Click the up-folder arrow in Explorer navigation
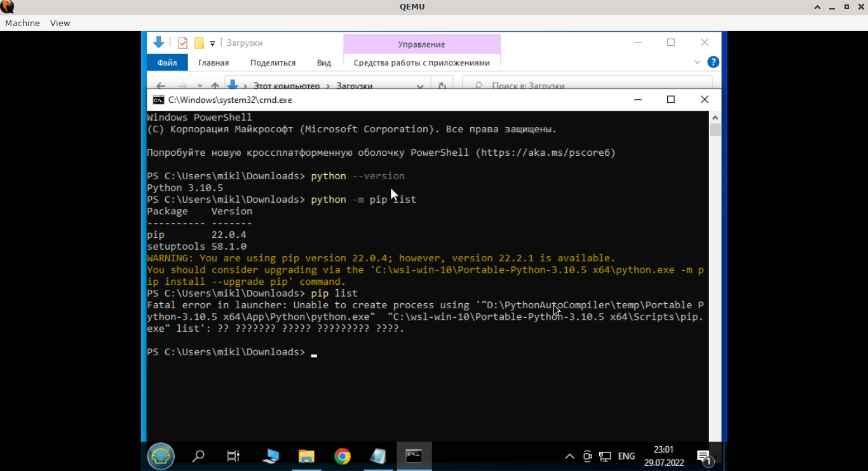Screen dimensions: 868x471 coord(215,85)
